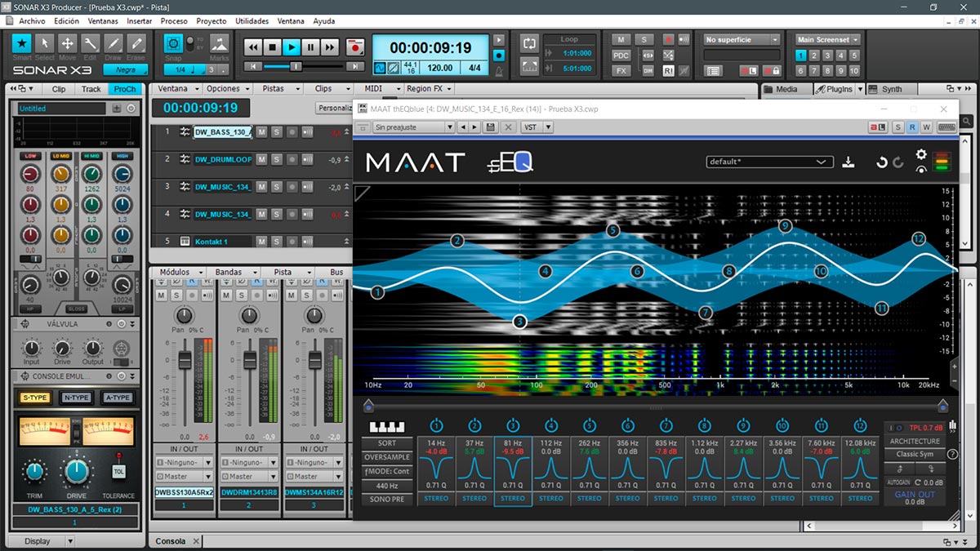Click the ARCHITECTURE button

tap(914, 442)
